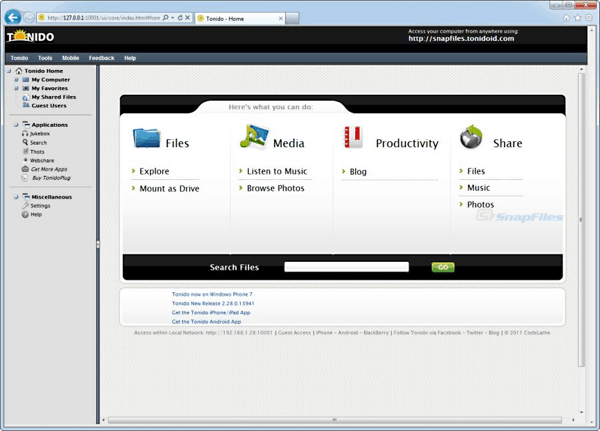Open Webshare in the sidebar
This screenshot has width=600, height=431.
point(41,160)
